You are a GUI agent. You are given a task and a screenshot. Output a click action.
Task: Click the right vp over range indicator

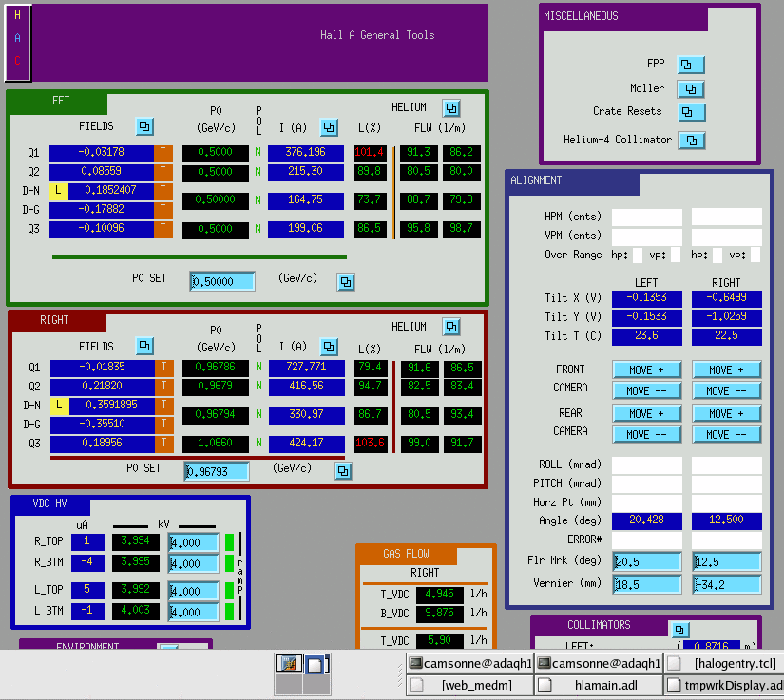[755, 255]
